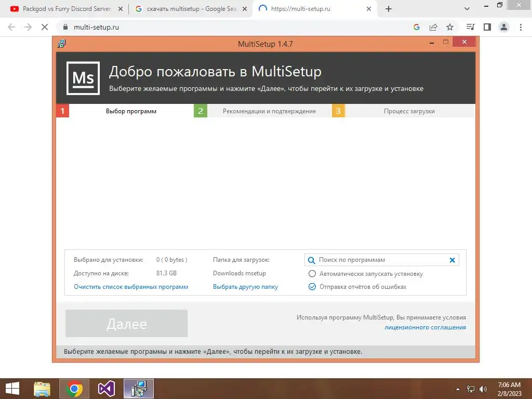Open Visual Studio from taskbar

pyautogui.click(x=106, y=389)
